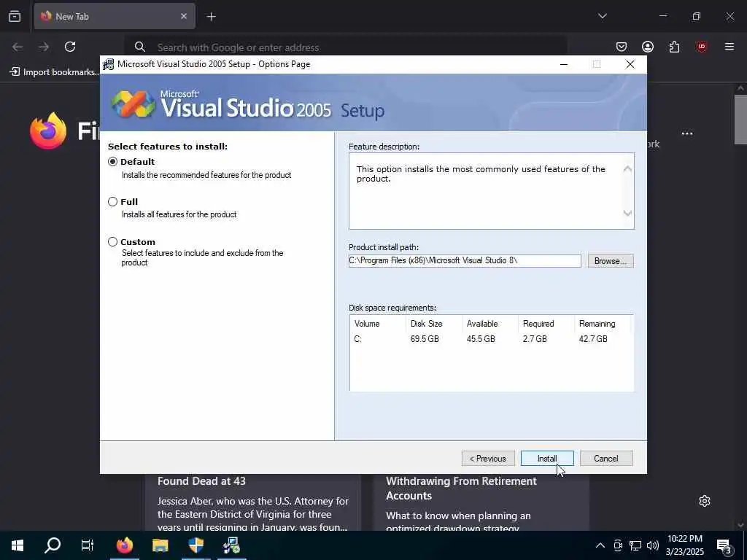
Task: Open the volume speaker tray icon
Action: click(653, 545)
